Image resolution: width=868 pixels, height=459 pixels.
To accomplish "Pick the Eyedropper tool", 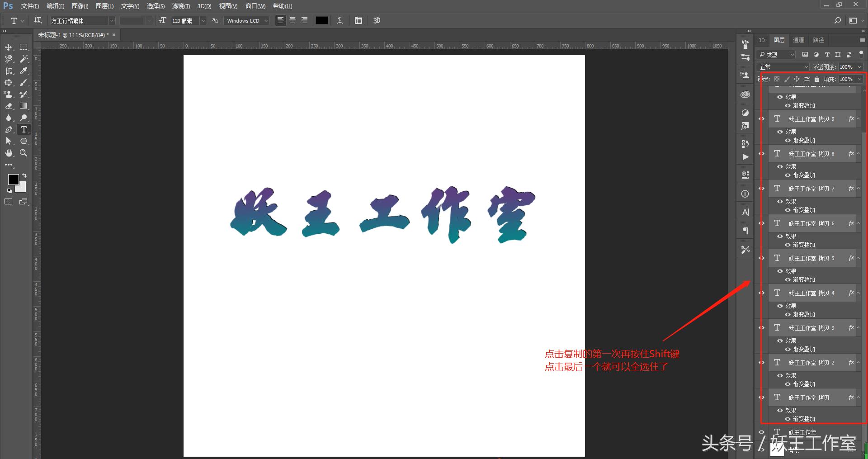I will (24, 70).
